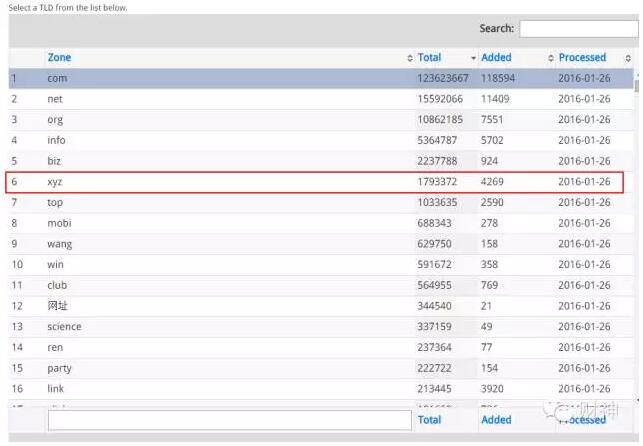Choose the org zone entry

click(x=55, y=120)
